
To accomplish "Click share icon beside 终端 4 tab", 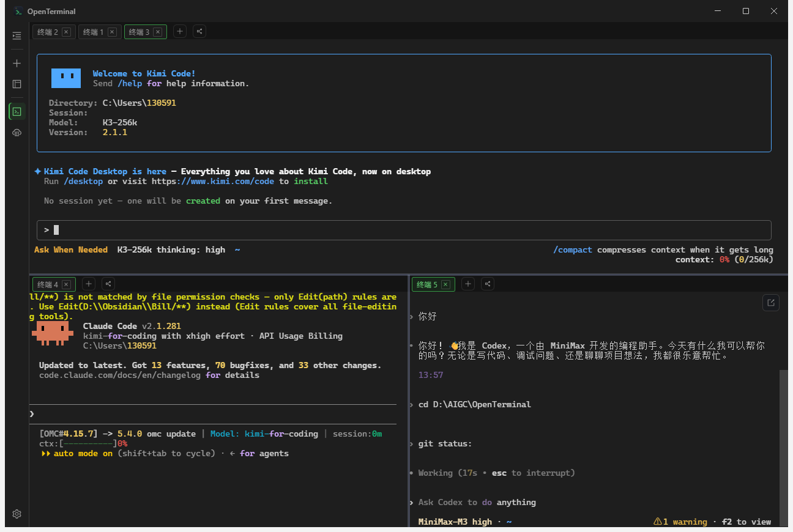I will [108, 284].
